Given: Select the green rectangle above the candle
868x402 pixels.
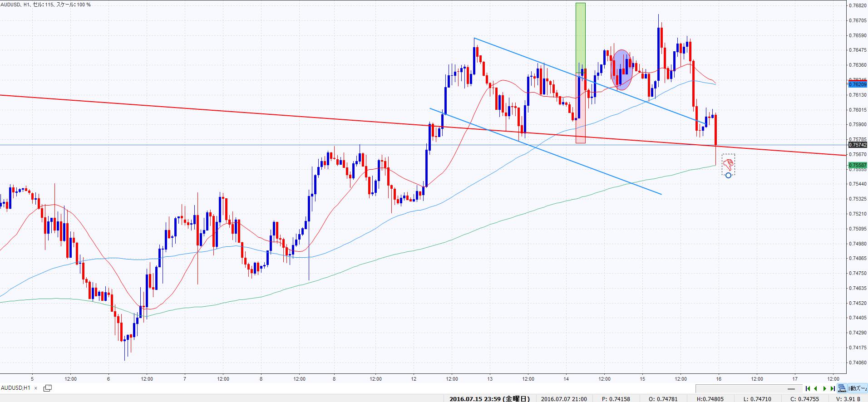Looking at the screenshot, I should coord(581,36).
